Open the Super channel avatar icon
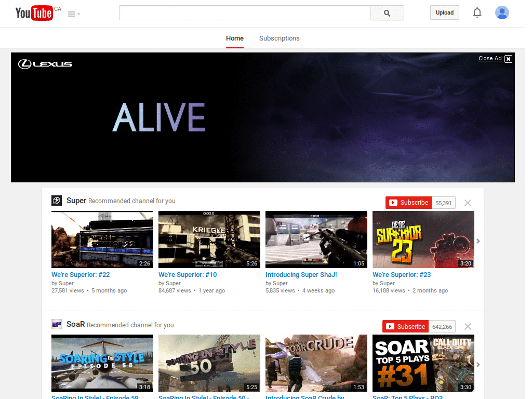The image size is (532, 399). (57, 201)
